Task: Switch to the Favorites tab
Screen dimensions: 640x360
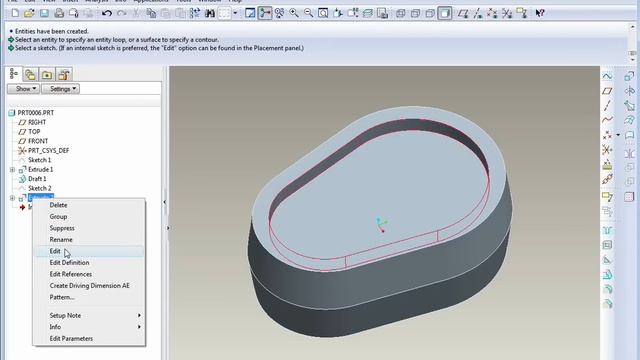Action: coord(47,75)
